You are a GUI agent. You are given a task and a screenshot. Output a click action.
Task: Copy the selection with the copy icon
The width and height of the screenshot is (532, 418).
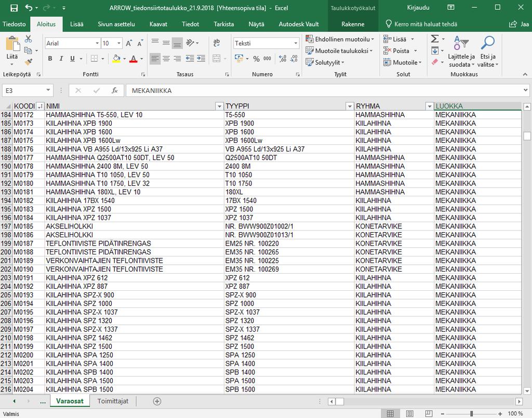(x=28, y=50)
